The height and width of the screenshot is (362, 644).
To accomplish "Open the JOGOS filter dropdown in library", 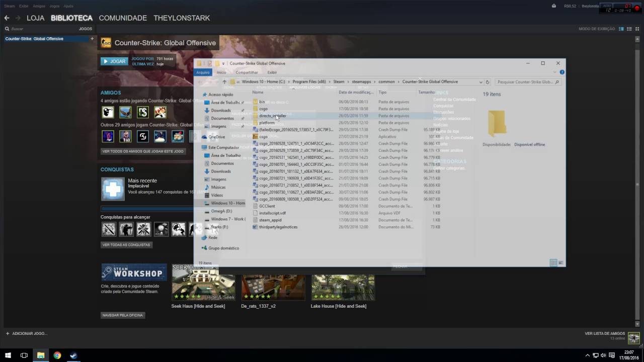I will click(86, 29).
